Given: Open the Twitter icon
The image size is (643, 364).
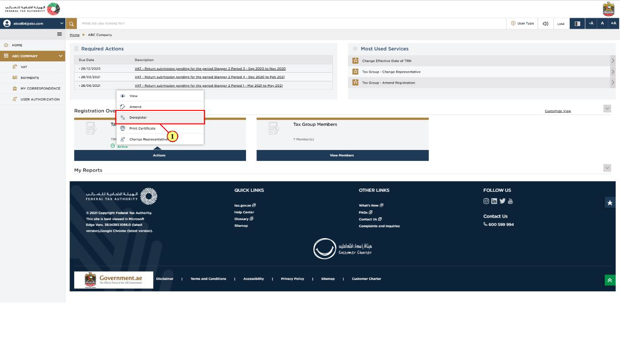Looking at the screenshot, I should click(502, 201).
